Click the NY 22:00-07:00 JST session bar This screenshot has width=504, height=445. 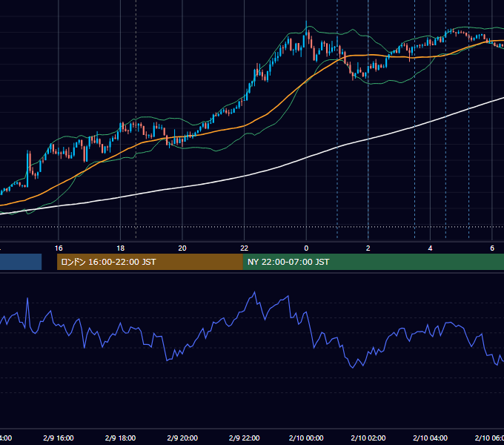pyautogui.click(x=373, y=262)
